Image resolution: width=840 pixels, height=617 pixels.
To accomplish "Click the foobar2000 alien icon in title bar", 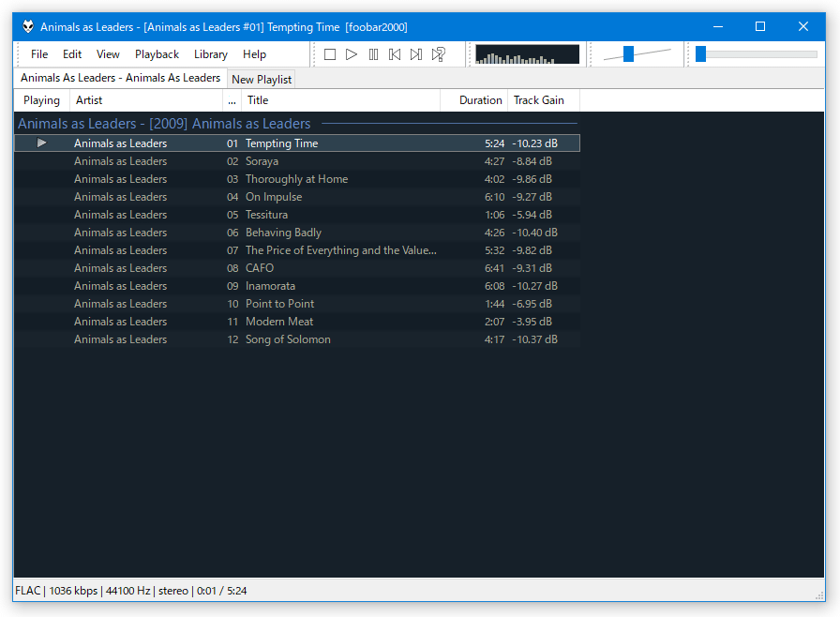I will coord(28,26).
